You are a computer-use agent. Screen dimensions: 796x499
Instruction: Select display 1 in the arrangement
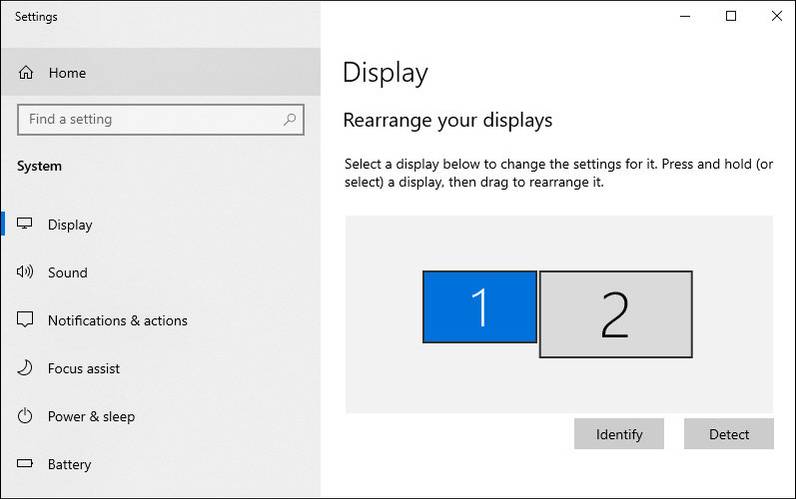pos(479,307)
